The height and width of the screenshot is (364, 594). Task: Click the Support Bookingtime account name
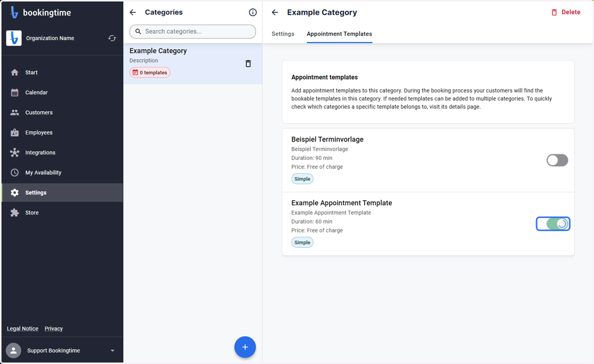[53, 351]
